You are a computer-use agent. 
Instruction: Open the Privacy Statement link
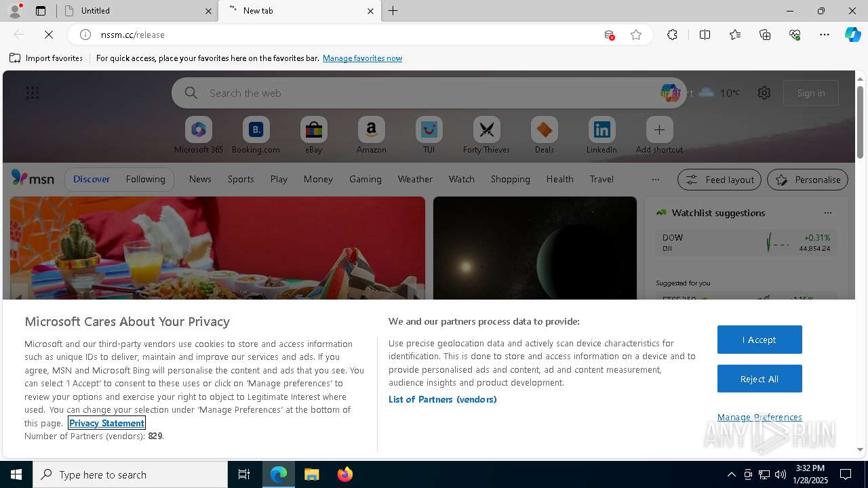(106, 423)
